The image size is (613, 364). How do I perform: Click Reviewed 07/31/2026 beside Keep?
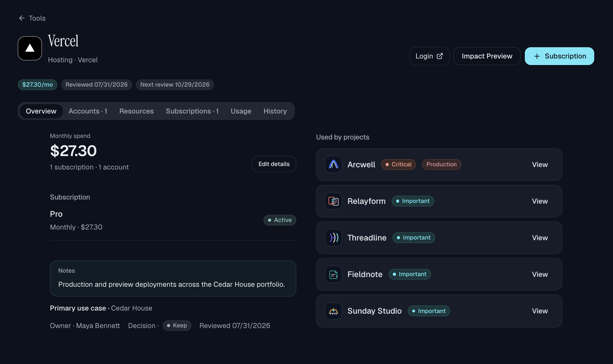coord(235,326)
